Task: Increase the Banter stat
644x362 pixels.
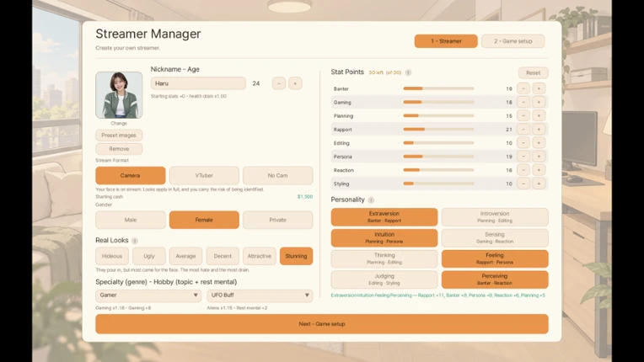Action: (x=539, y=88)
